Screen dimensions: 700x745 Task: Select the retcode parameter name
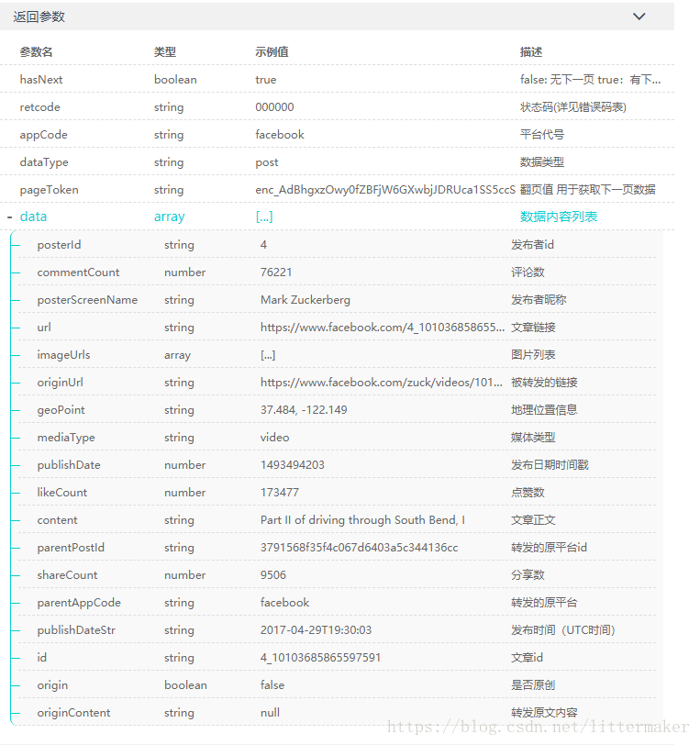click(40, 107)
